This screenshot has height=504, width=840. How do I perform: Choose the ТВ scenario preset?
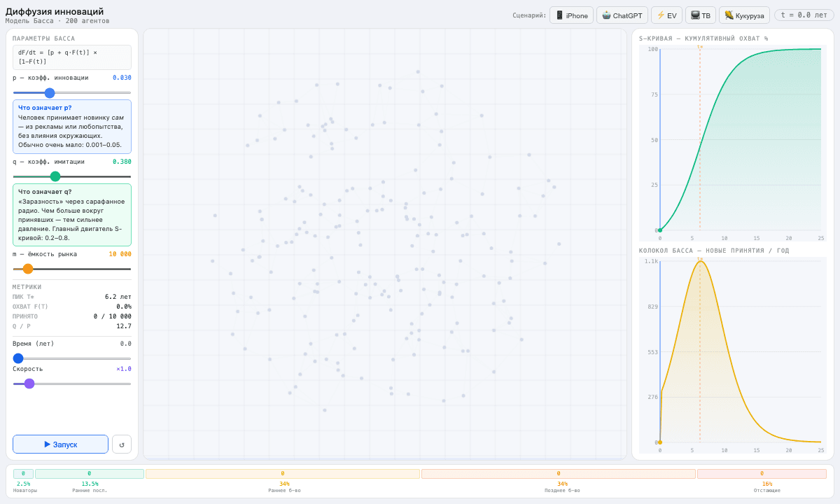click(x=701, y=15)
